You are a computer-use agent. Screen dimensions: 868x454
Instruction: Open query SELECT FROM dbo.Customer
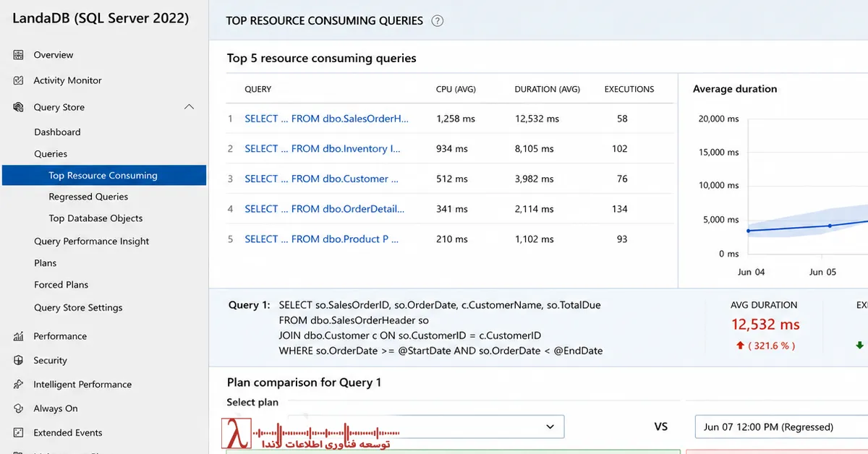click(322, 179)
